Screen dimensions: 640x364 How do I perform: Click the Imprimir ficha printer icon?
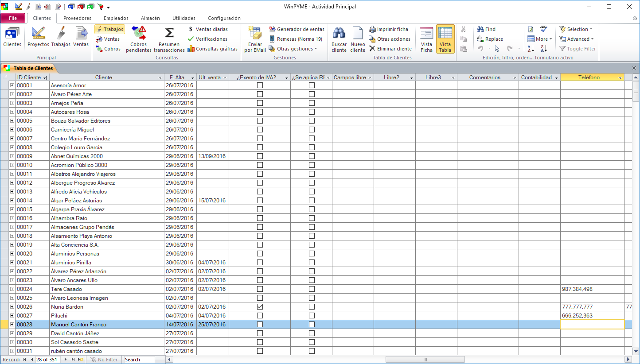click(372, 29)
